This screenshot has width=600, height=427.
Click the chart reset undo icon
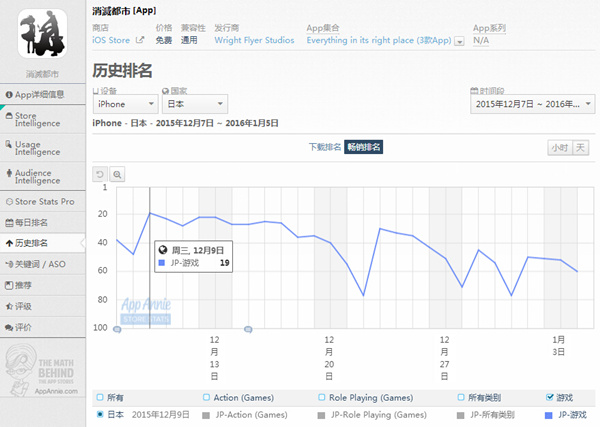pyautogui.click(x=100, y=174)
